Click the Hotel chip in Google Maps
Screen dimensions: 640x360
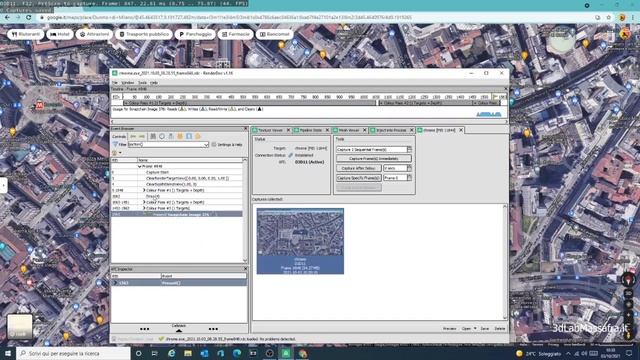(60, 34)
